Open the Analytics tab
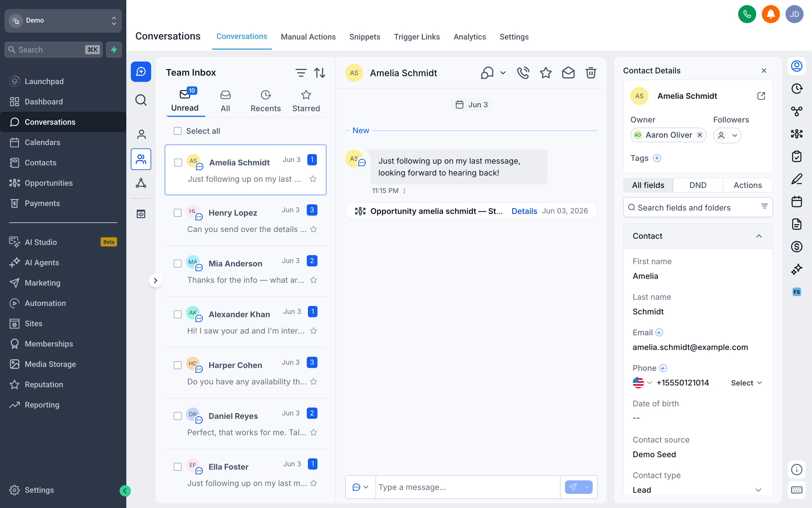Screen dimensions: 812x508 (469, 37)
